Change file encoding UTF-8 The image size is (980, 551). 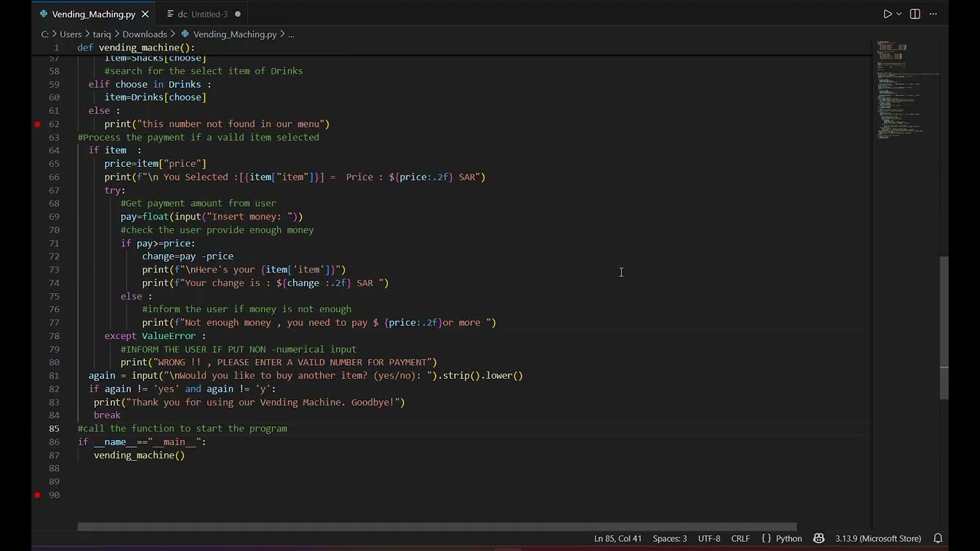pos(709,539)
